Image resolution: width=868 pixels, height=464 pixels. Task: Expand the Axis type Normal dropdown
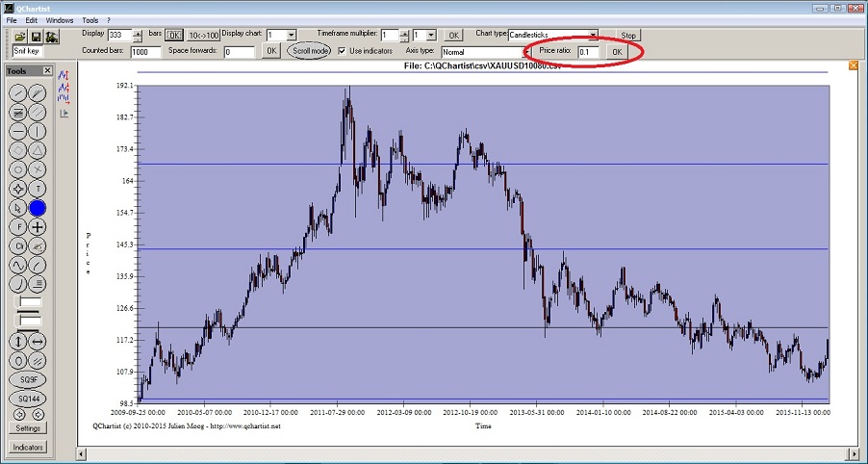click(x=481, y=52)
